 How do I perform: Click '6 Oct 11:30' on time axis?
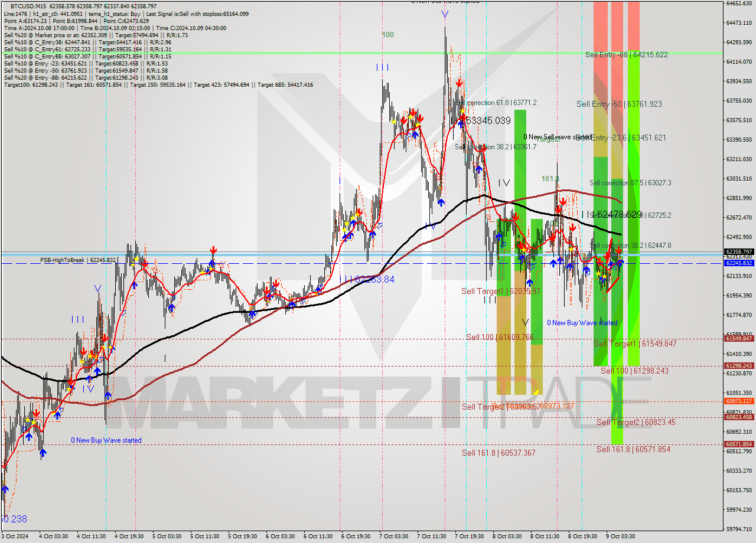coord(318,537)
